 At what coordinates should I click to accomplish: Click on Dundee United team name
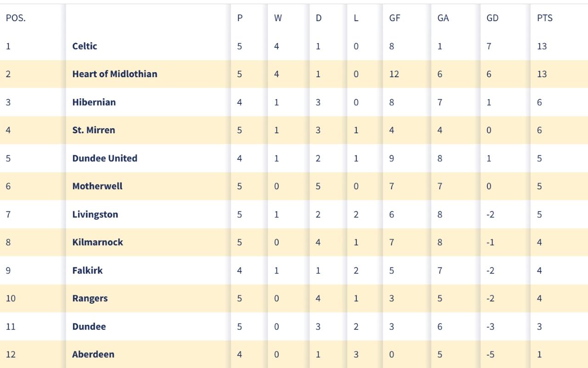(105, 159)
